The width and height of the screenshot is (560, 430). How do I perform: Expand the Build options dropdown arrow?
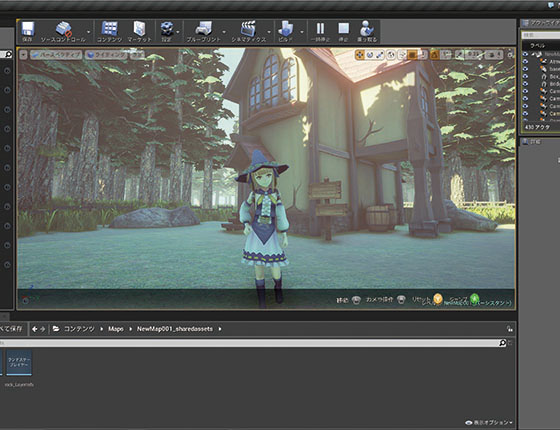point(302,32)
